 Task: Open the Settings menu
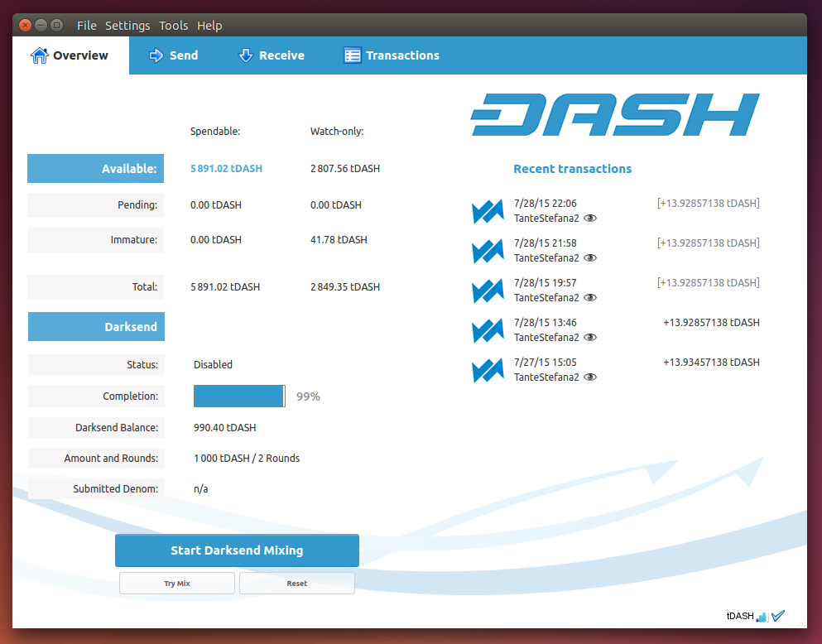(127, 25)
